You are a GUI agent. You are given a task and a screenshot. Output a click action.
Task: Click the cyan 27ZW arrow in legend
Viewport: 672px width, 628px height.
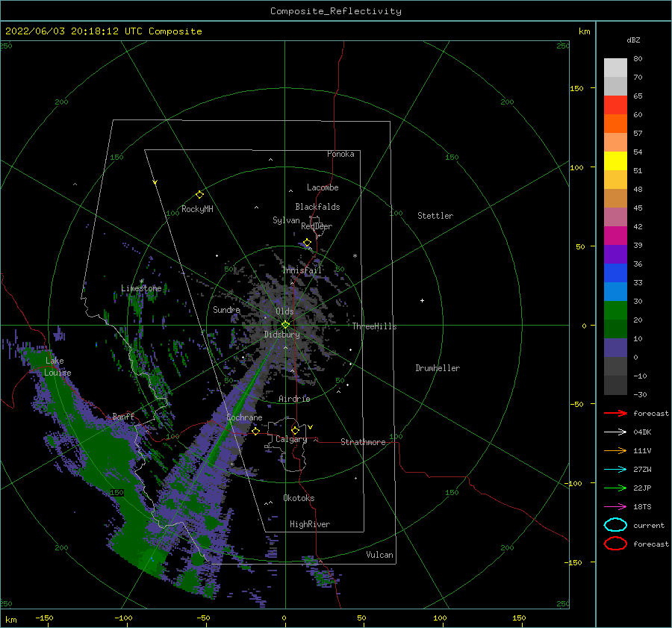pos(615,470)
